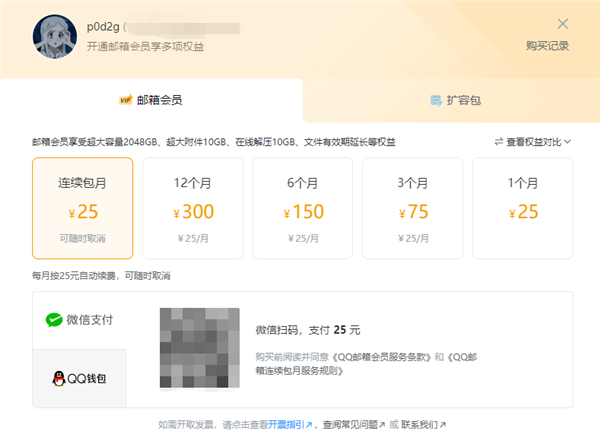Expand 查看权益对比 benefits comparison
The height and width of the screenshot is (440, 600).
532,142
